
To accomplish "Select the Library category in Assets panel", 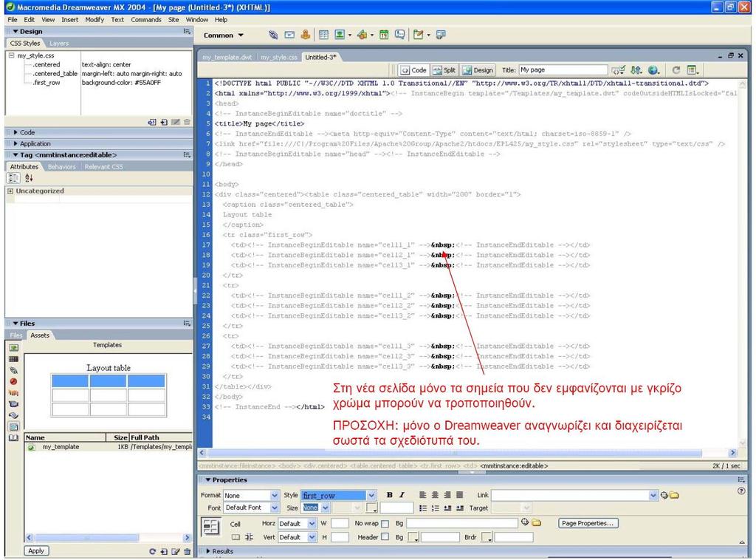I will point(14,438).
